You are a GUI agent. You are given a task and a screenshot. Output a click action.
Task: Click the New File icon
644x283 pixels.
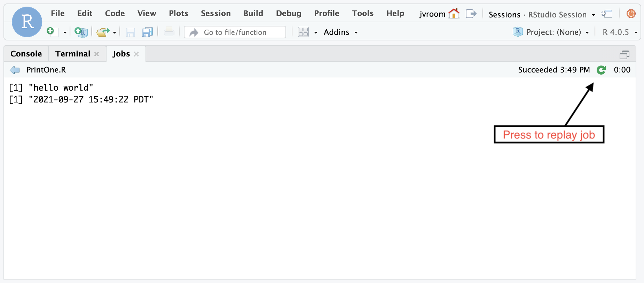click(x=51, y=32)
